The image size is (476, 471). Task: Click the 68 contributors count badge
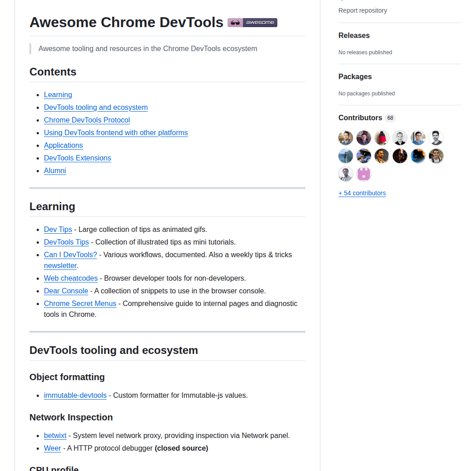tap(390, 118)
